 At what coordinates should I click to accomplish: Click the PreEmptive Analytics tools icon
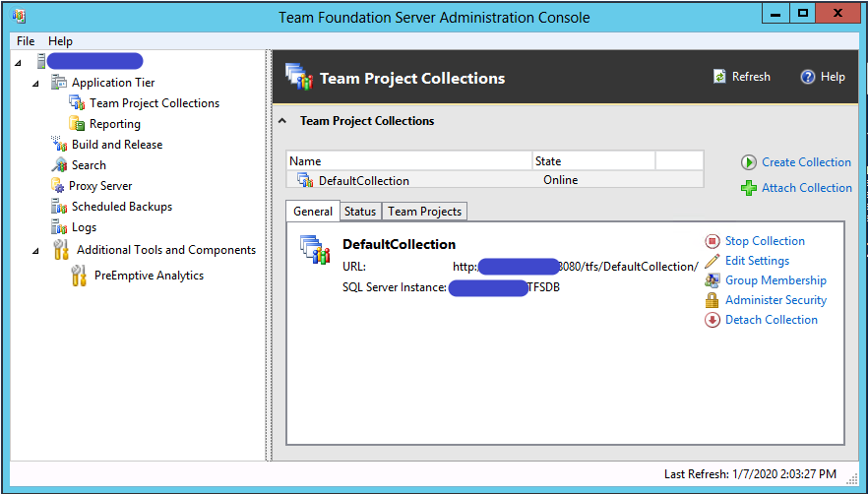(x=79, y=276)
